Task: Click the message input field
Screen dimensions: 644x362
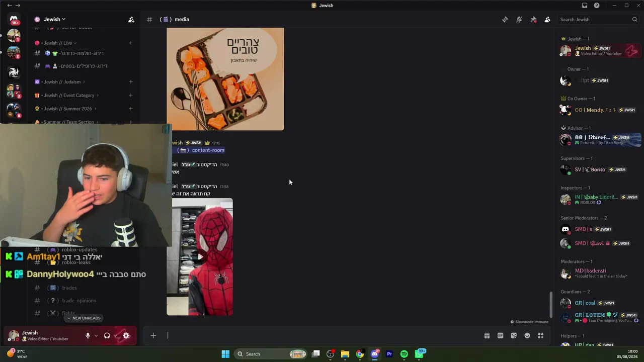Action: click(322, 336)
